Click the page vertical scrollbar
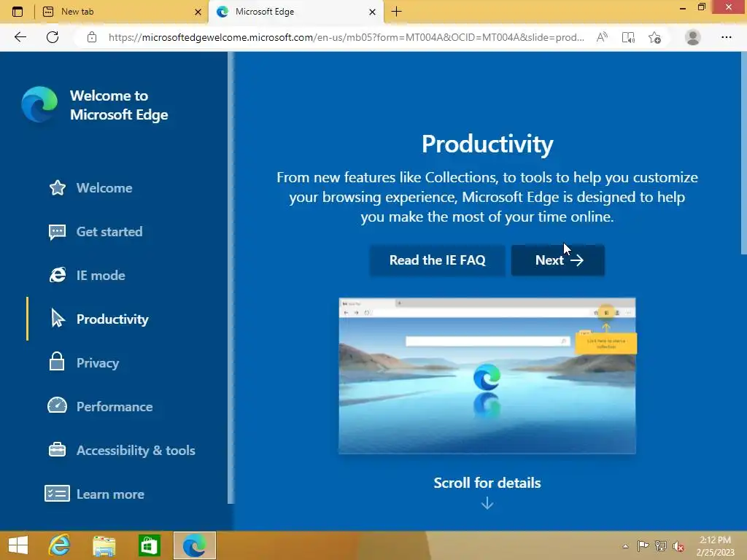This screenshot has height=560, width=747. point(743,153)
